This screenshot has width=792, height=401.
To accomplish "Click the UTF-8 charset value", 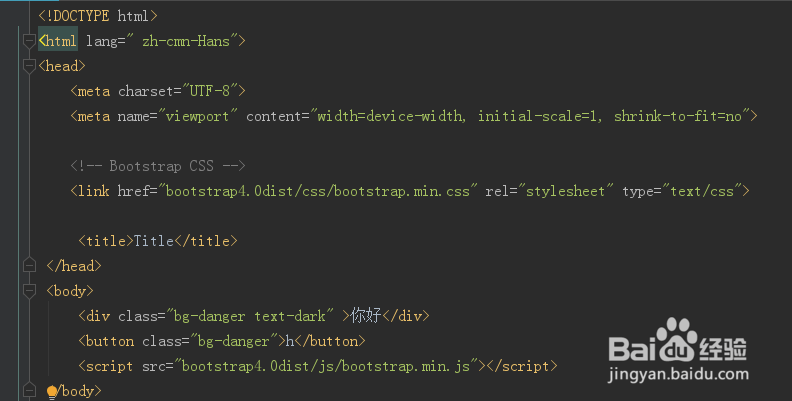I will tap(210, 91).
